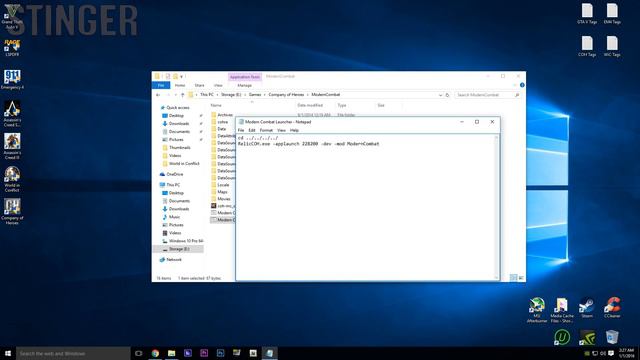Click the taskbar 'Search the web and Windows' box
The image size is (640, 360).
[x=73, y=353]
